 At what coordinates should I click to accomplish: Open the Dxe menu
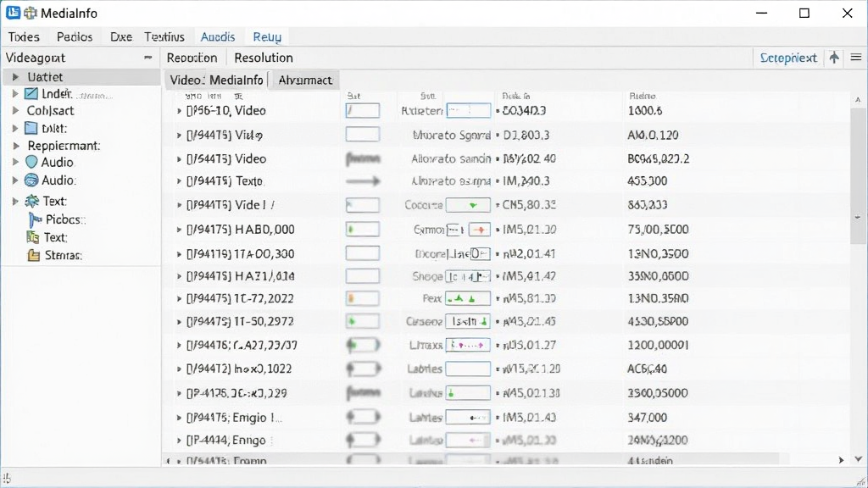120,37
